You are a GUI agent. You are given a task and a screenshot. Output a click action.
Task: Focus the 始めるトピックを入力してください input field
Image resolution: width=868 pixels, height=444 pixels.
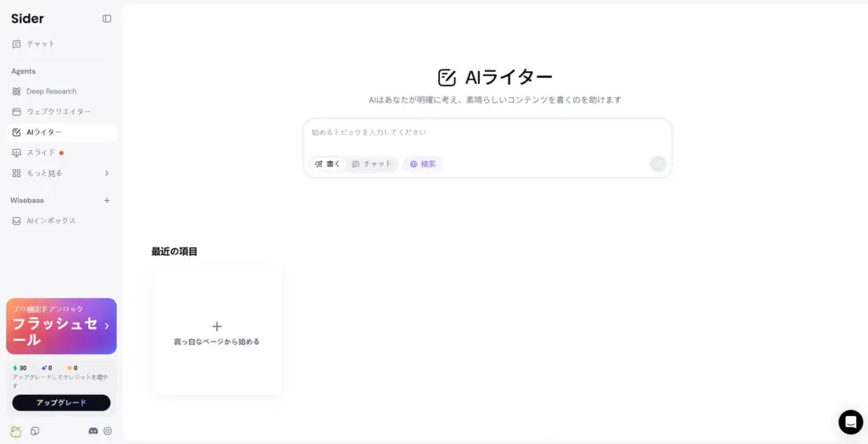[x=487, y=133]
